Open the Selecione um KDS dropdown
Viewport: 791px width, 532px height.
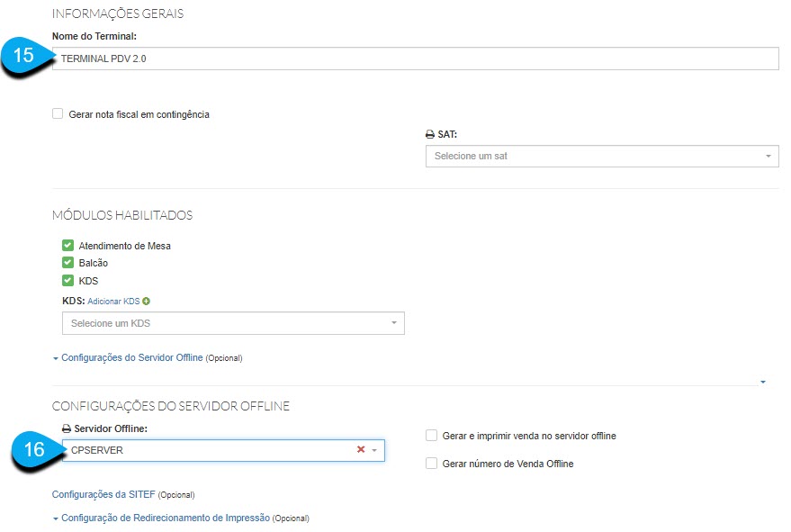pyautogui.click(x=232, y=323)
